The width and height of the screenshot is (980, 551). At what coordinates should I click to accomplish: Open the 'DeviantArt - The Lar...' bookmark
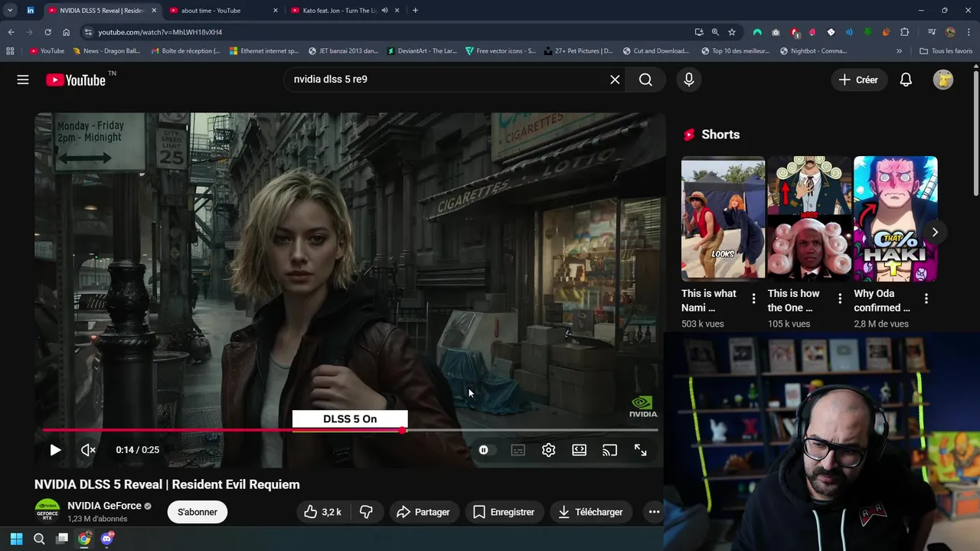point(422,51)
